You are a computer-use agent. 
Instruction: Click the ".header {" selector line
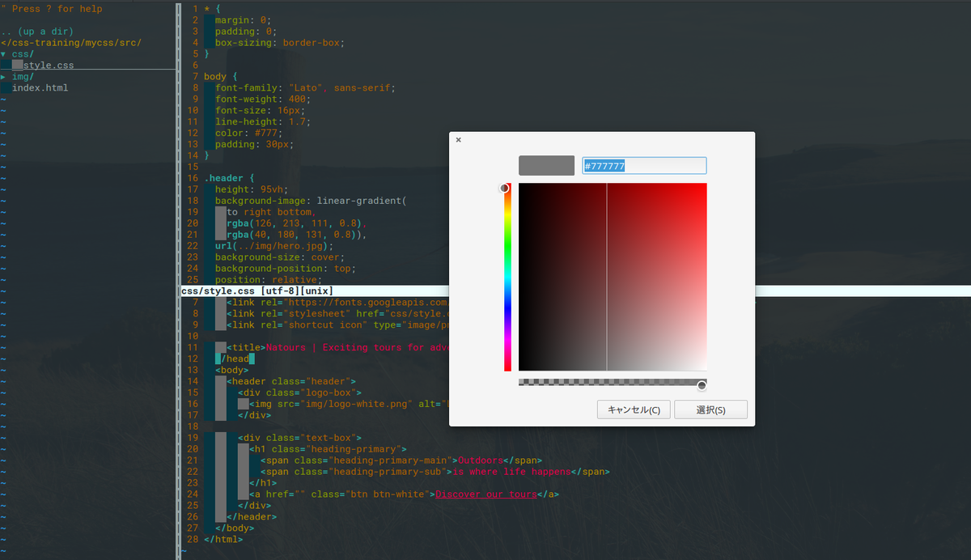point(230,179)
